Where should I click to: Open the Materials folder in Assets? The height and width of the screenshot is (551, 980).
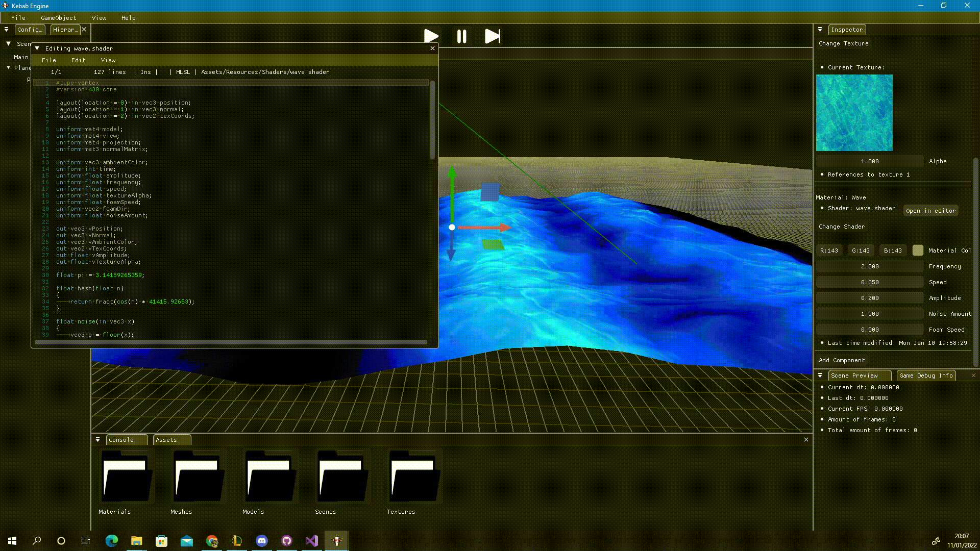point(126,476)
